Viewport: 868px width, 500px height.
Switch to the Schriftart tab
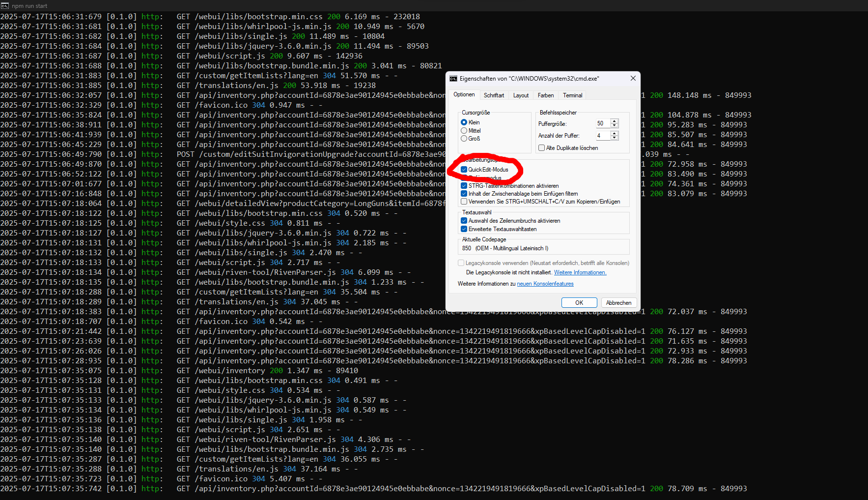[x=494, y=95]
